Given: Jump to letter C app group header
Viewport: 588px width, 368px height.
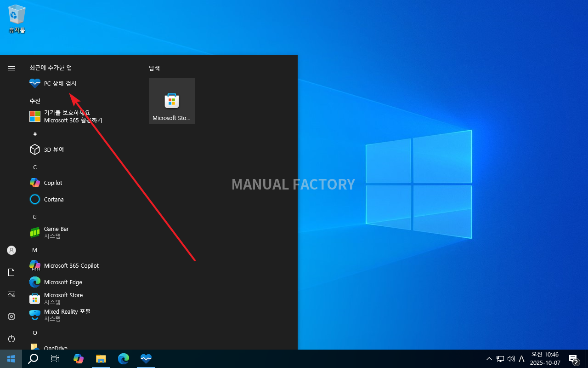Looking at the screenshot, I should [x=35, y=167].
